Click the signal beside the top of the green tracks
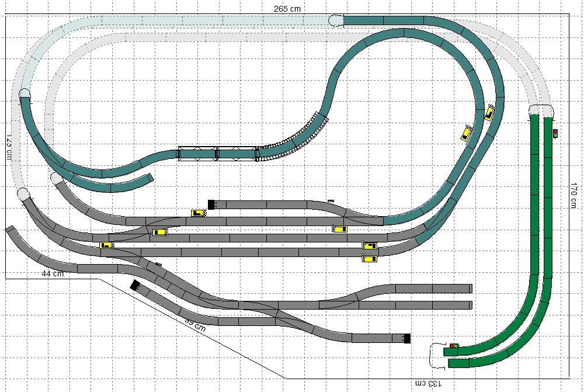This screenshot has width=584, height=392. point(555,133)
